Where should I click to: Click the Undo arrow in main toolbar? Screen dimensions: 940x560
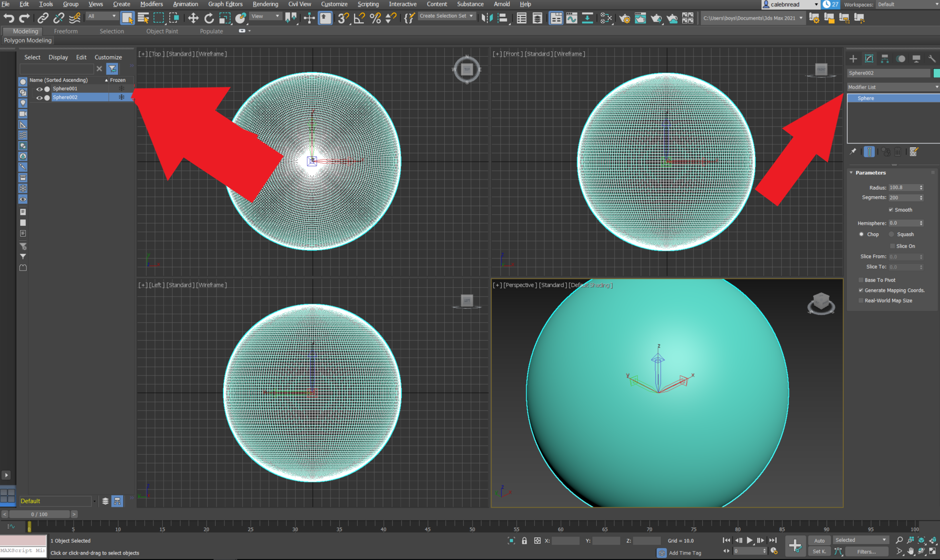tap(9, 18)
